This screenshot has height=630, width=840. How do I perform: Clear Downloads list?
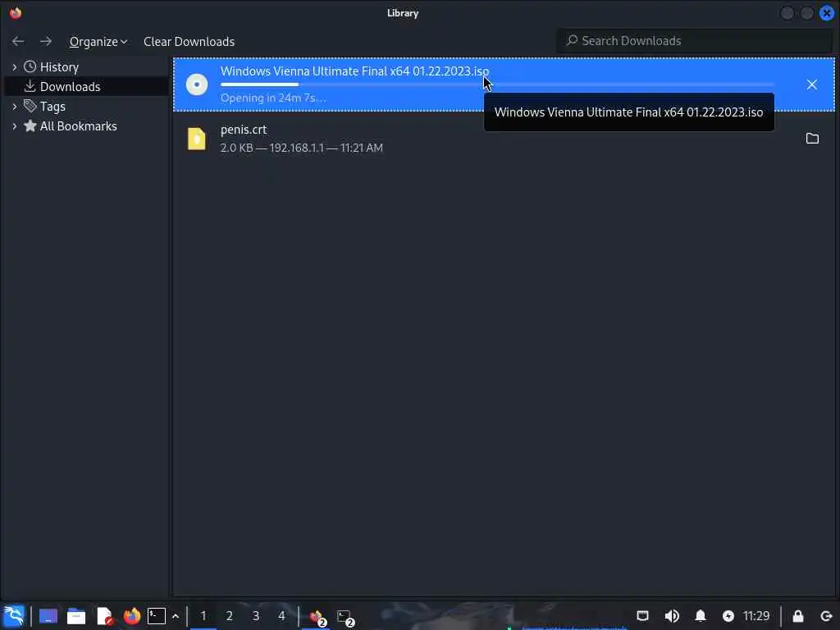[x=189, y=41]
